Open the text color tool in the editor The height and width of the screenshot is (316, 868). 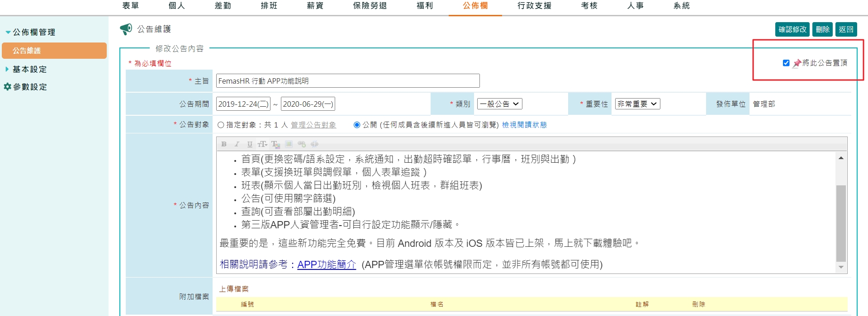[275, 144]
